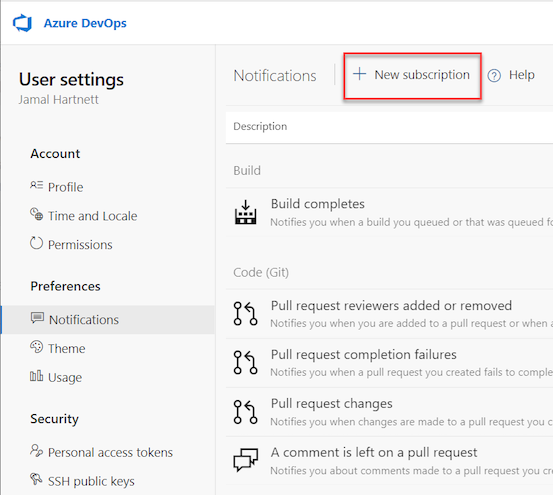Open the Azure DevOps home link
This screenshot has width=553, height=495.
[x=85, y=23]
